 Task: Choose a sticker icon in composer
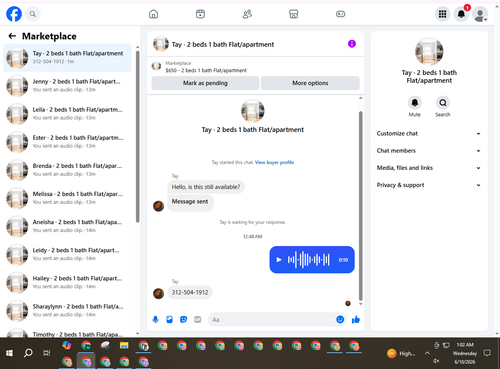click(x=183, y=320)
